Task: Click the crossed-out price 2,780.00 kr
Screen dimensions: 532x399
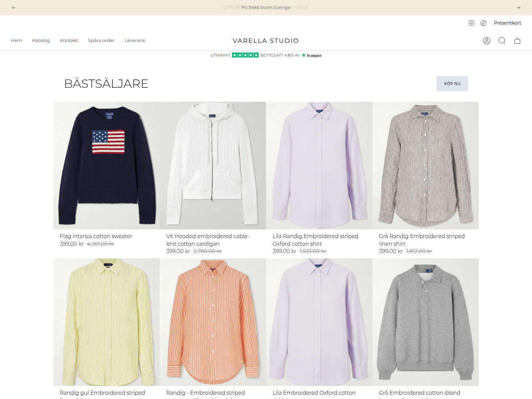Action: pyautogui.click(x=207, y=251)
